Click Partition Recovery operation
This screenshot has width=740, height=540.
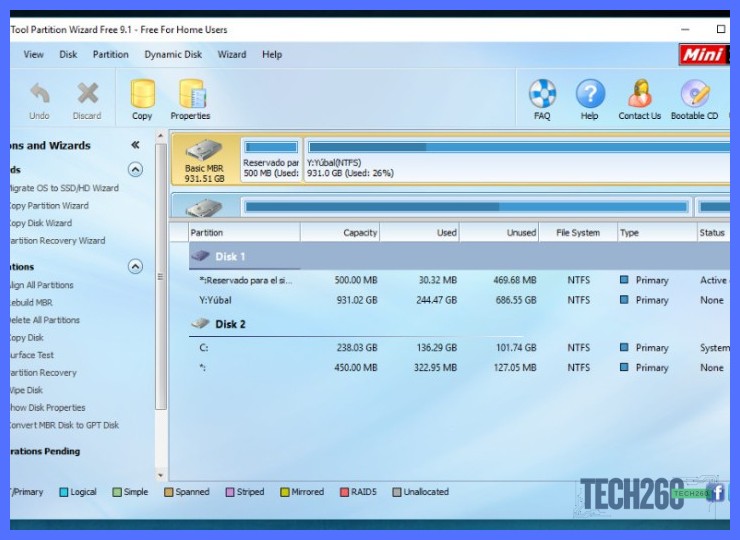[43, 372]
